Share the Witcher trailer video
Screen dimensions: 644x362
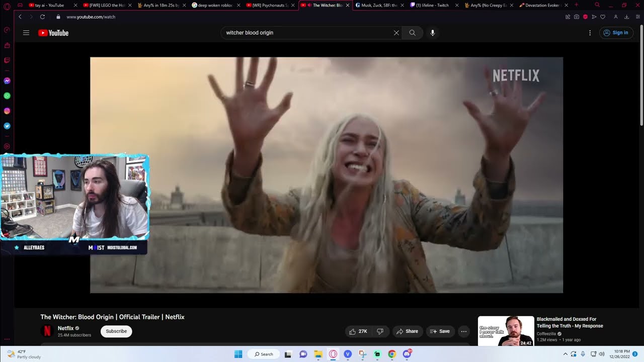coord(407,331)
